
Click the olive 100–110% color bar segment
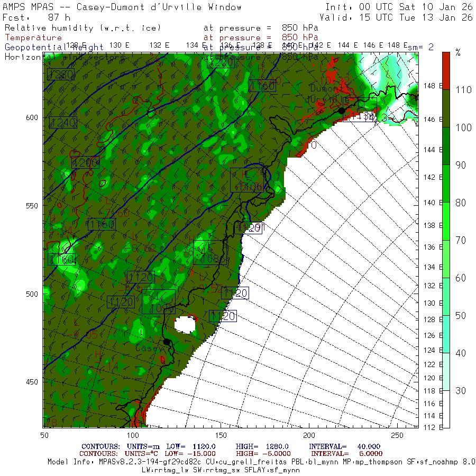[446, 108]
